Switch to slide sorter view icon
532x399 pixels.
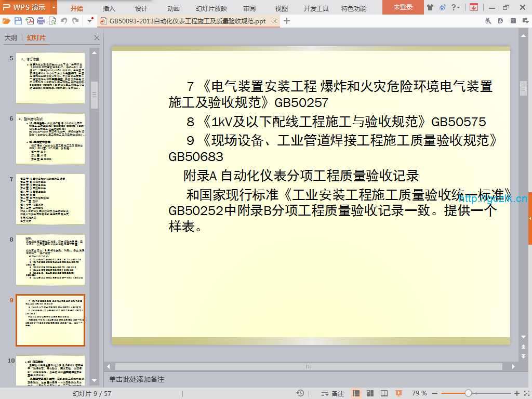tap(369, 393)
